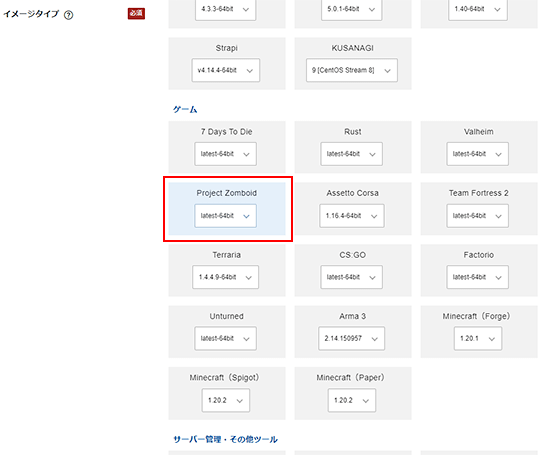
Task: Click the サーバー管理・その他ツール heading
Action: [x=225, y=439]
